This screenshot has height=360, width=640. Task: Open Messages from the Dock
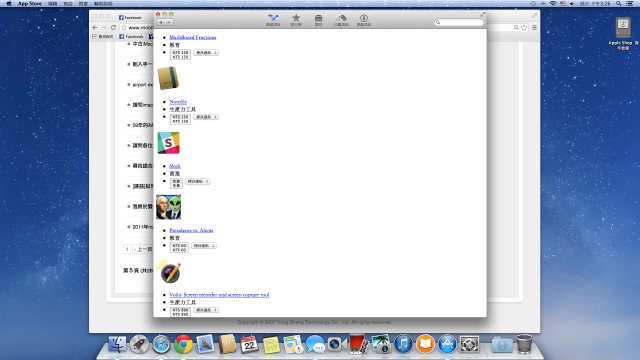[x=315, y=344]
